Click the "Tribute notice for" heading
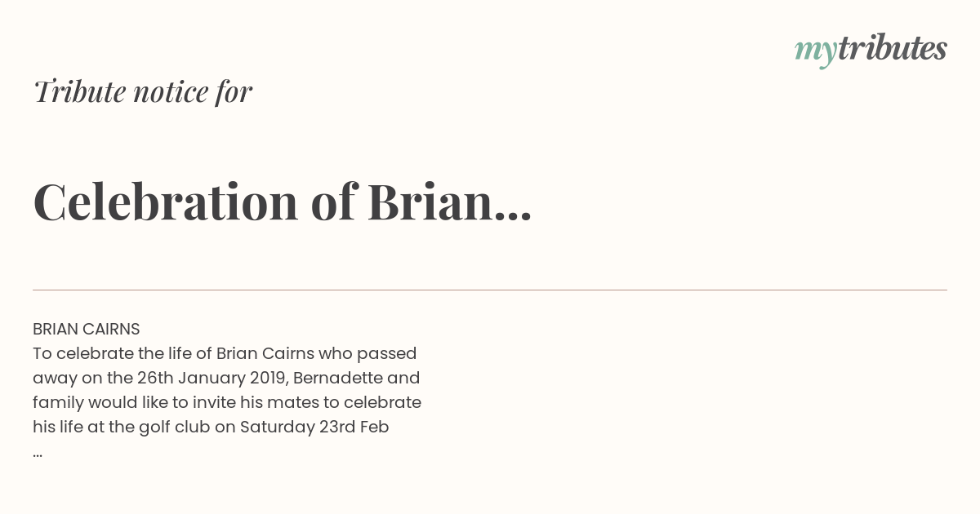This screenshot has height=514, width=980. [x=142, y=91]
